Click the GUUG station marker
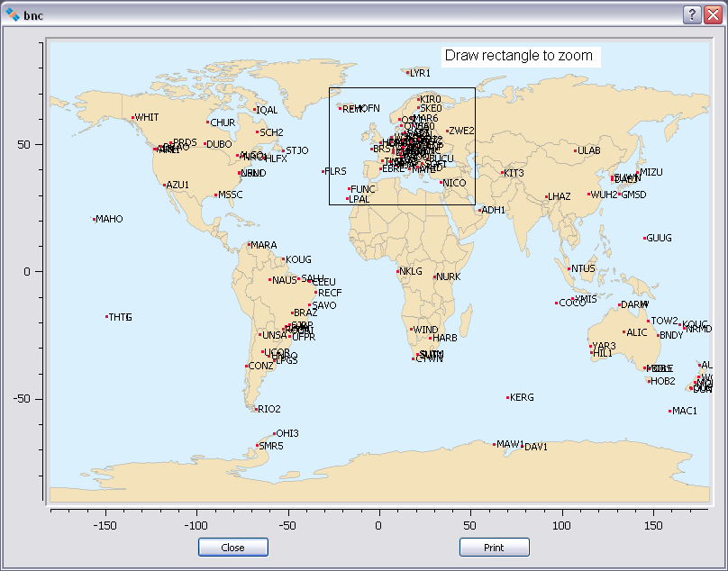The height and width of the screenshot is (571, 728). pos(645,238)
